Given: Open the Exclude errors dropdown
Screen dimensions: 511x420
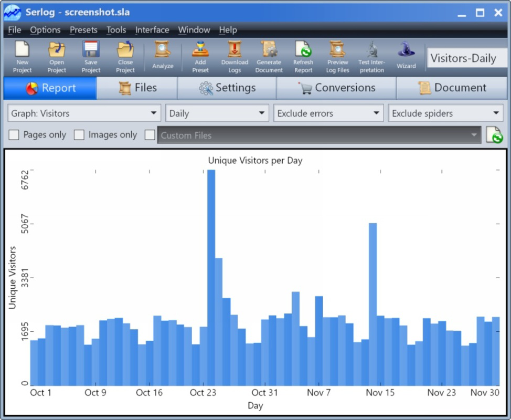Looking at the screenshot, I should point(328,113).
